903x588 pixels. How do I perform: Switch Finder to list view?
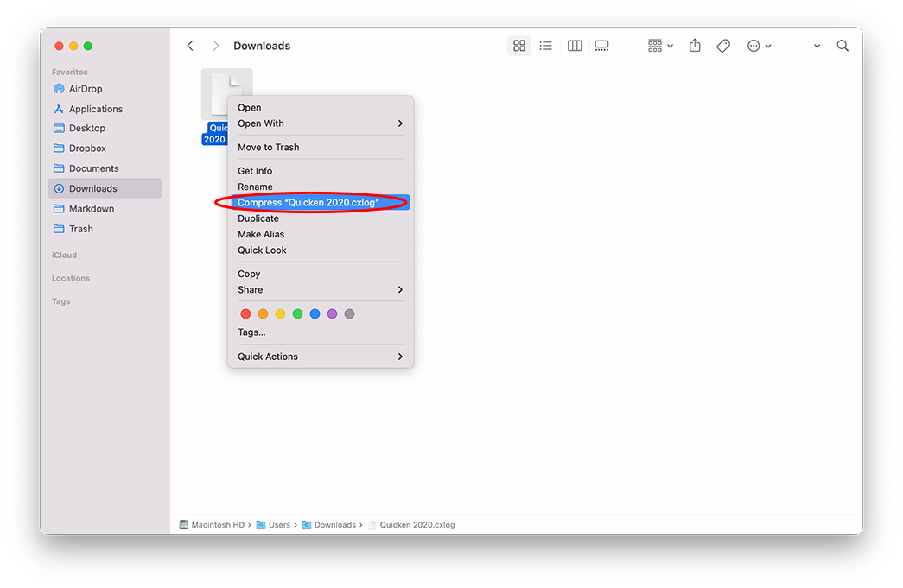pos(546,46)
